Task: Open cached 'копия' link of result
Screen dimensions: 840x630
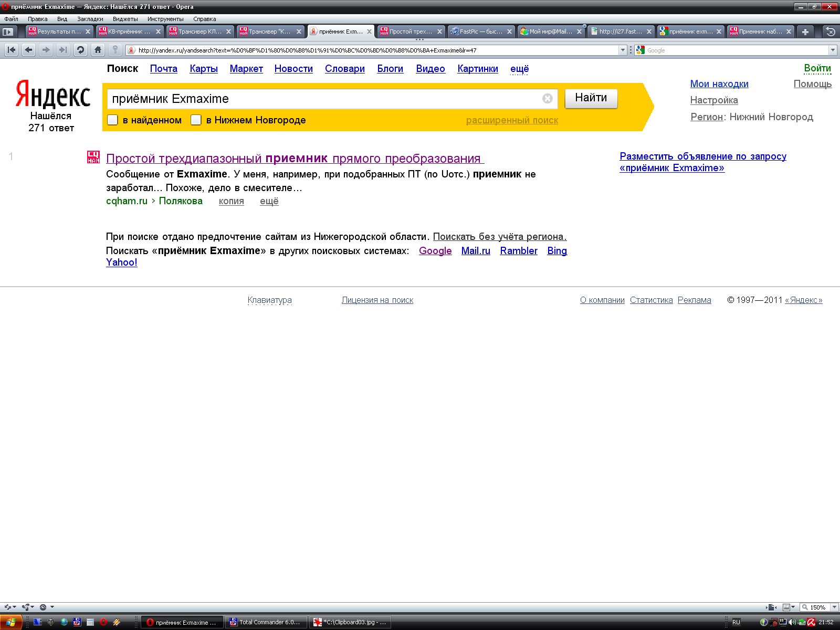Action: 232,201
